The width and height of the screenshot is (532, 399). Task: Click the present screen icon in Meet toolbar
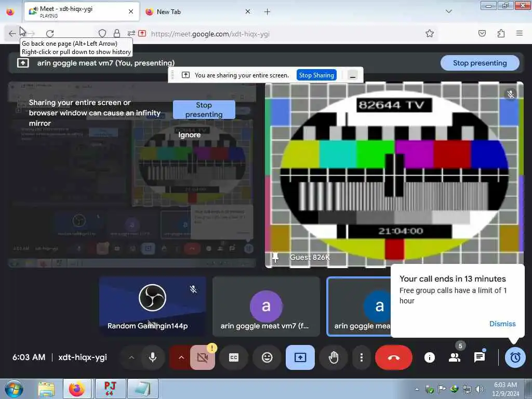coord(300,357)
